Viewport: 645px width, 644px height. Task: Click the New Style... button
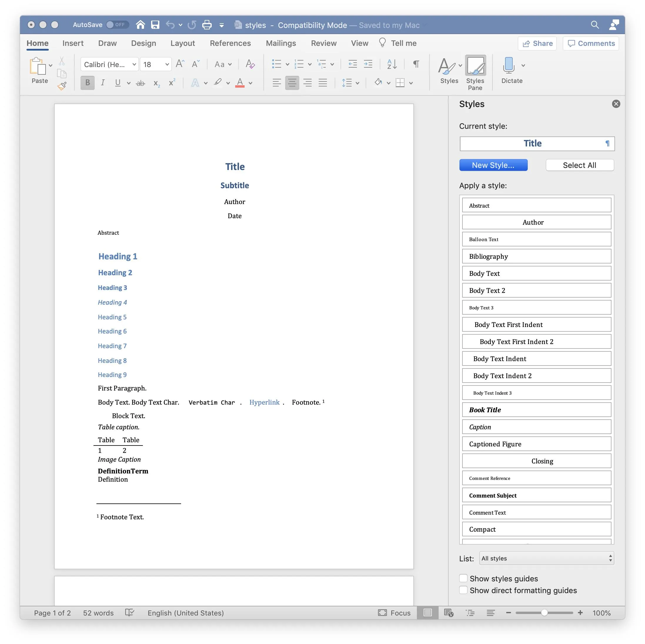(493, 165)
